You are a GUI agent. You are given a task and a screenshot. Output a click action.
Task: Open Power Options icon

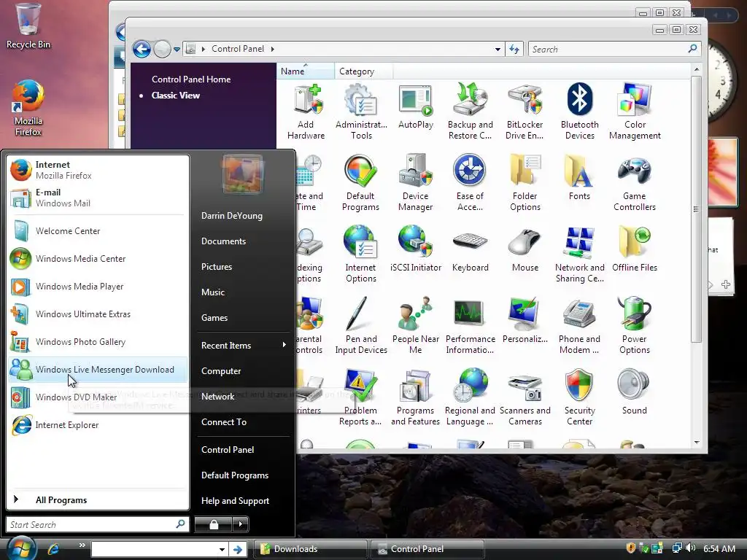click(635, 326)
